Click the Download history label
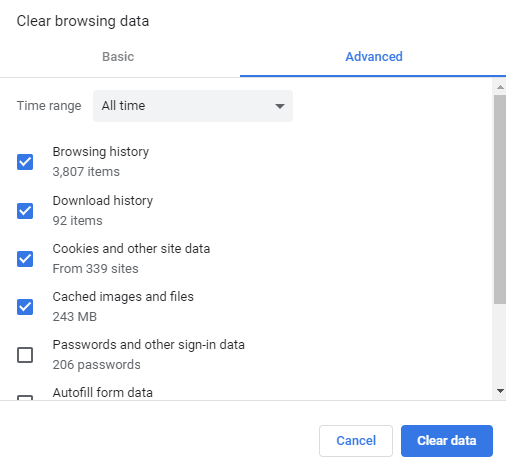Screen dimensions: 516x473 click(103, 201)
